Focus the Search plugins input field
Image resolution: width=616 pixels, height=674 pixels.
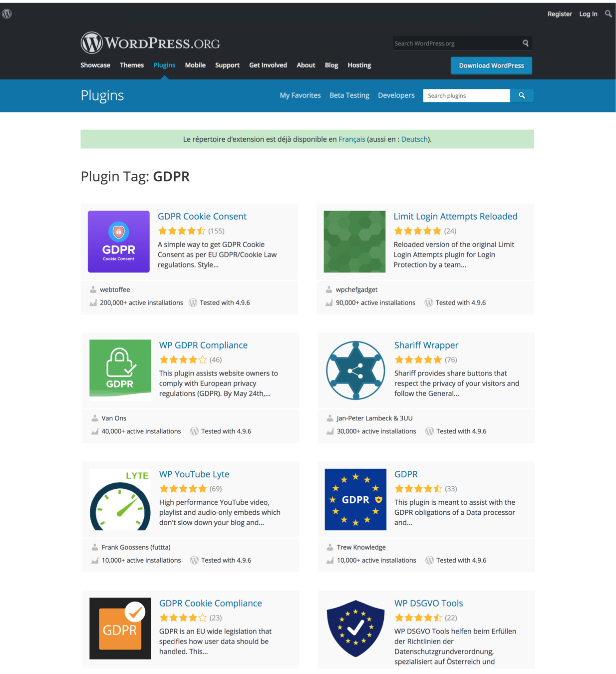[467, 95]
